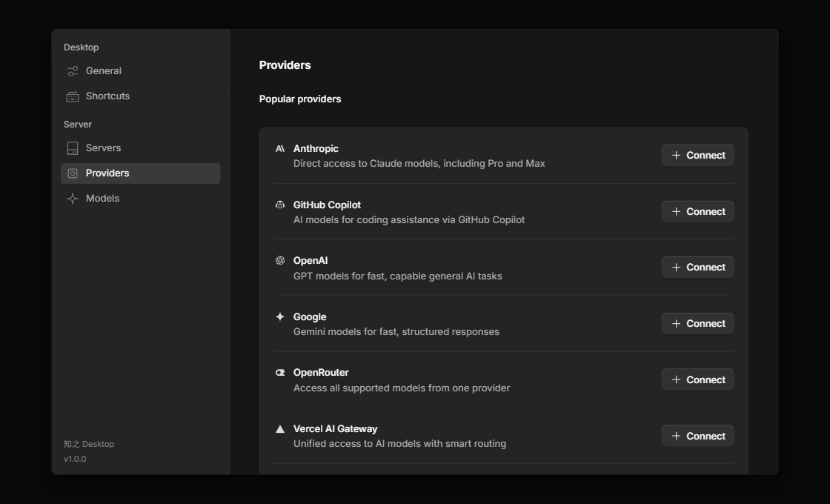830x504 pixels.
Task: Click the Anthropic provider name
Action: tap(316, 149)
